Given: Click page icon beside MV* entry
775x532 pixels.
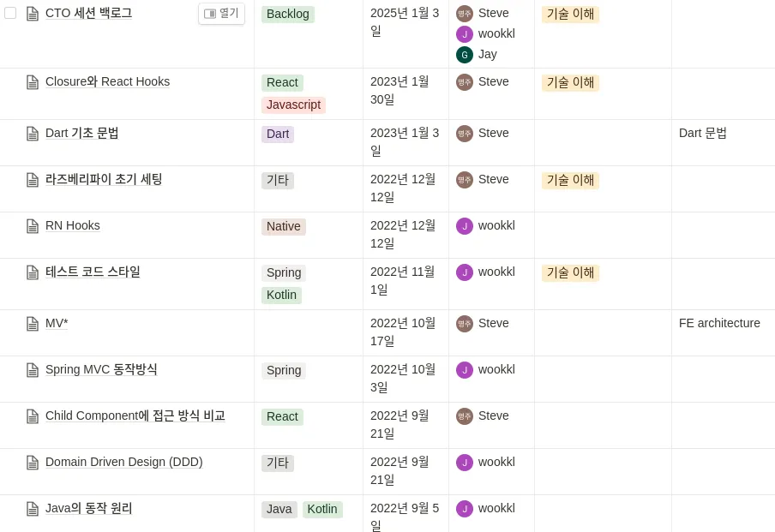Looking at the screenshot, I should 33,324.
